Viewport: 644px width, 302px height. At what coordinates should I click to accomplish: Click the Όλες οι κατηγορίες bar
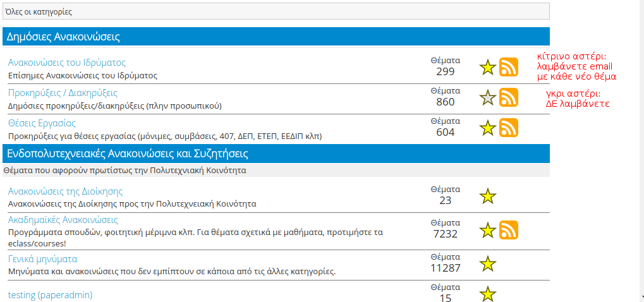[276, 11]
